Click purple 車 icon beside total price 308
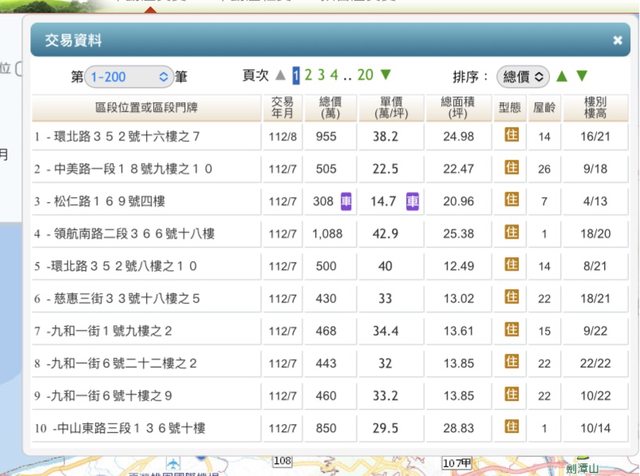This screenshot has height=476, width=640. click(x=345, y=201)
